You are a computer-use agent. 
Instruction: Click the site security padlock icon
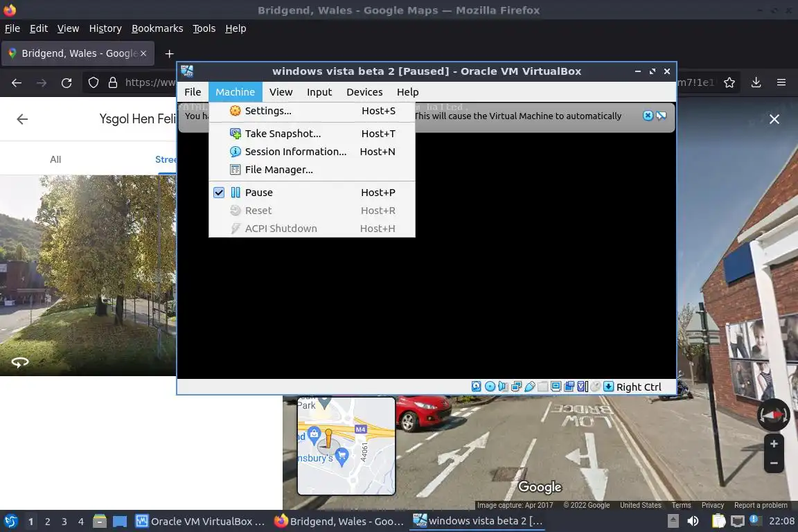point(113,82)
